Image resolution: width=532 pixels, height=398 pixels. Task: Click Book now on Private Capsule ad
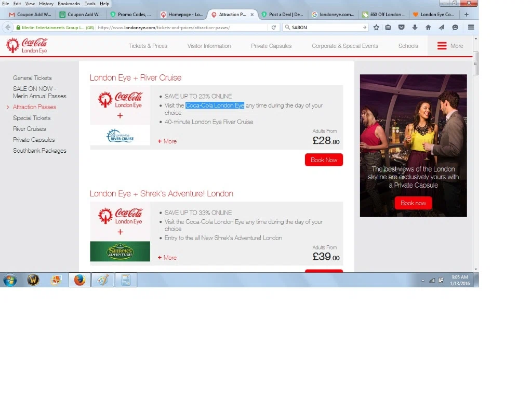413,203
